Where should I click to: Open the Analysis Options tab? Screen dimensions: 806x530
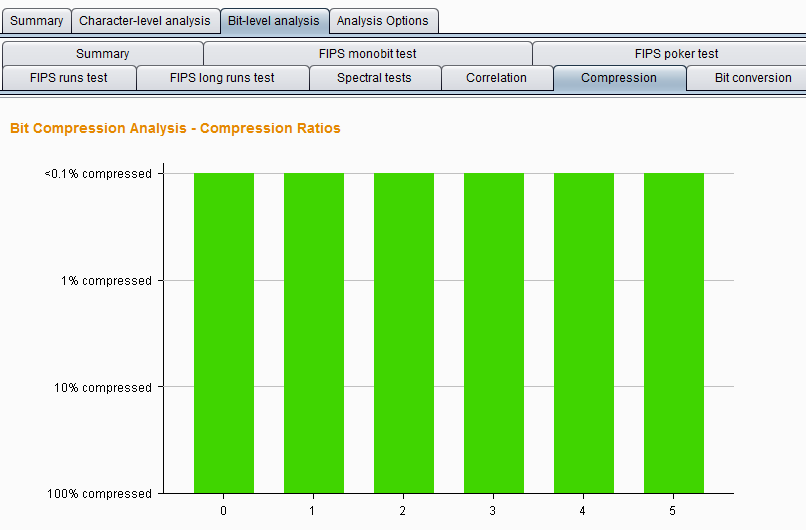tap(383, 21)
